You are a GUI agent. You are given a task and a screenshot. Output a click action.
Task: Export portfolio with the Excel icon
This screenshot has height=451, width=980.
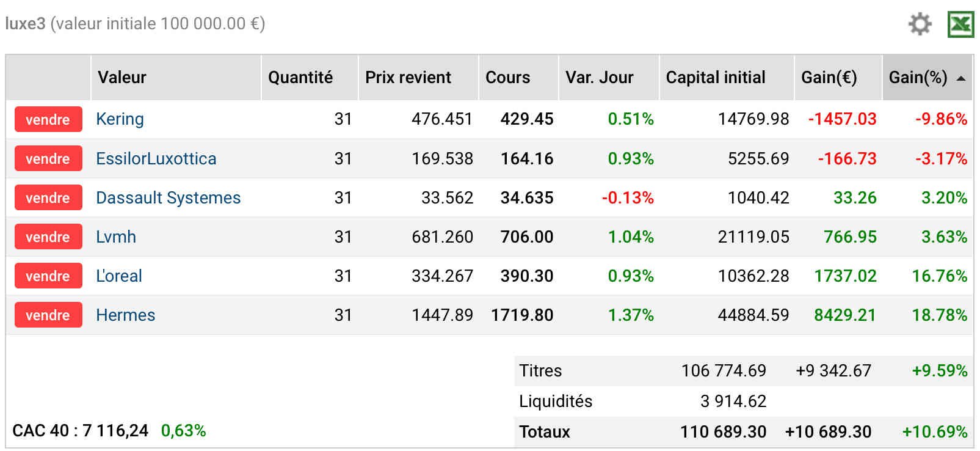960,24
